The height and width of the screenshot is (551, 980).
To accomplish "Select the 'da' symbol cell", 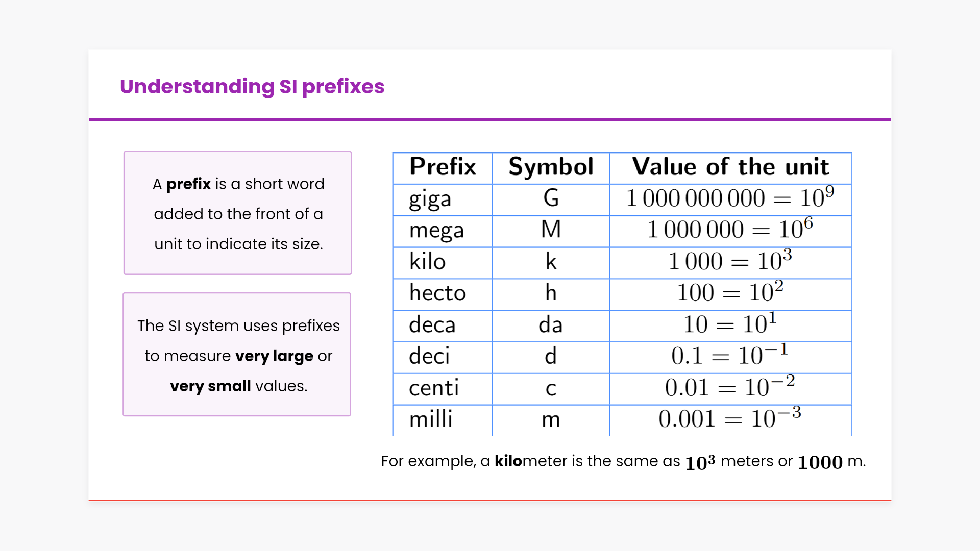I will pyautogui.click(x=551, y=325).
